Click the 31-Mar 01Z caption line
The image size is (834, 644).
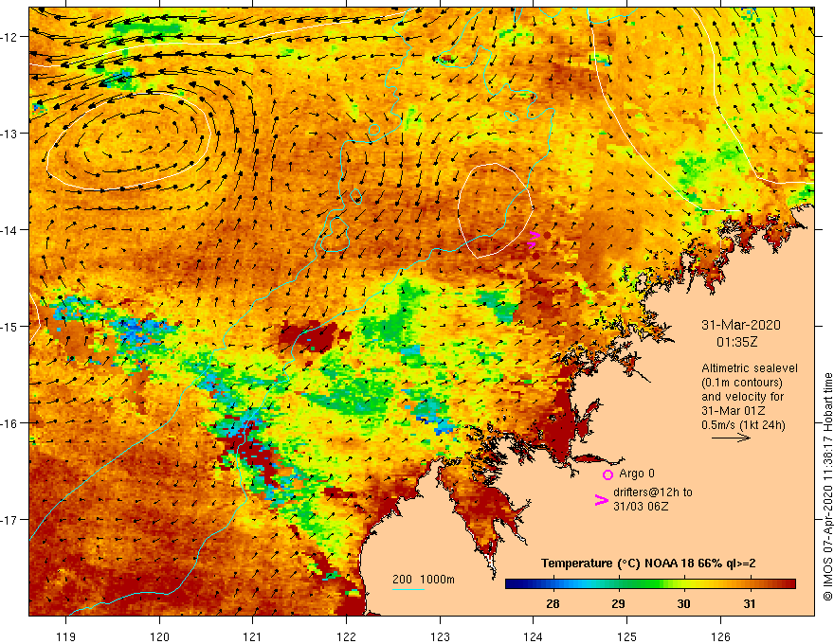(x=733, y=411)
